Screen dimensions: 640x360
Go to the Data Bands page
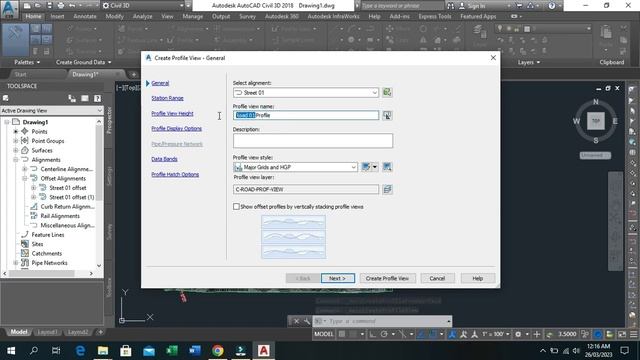pyautogui.click(x=164, y=159)
